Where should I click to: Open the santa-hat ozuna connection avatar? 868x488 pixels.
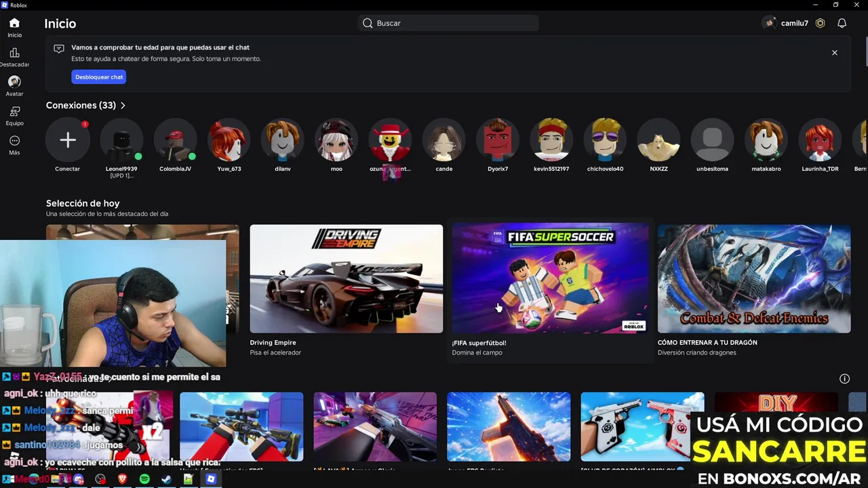tap(390, 140)
